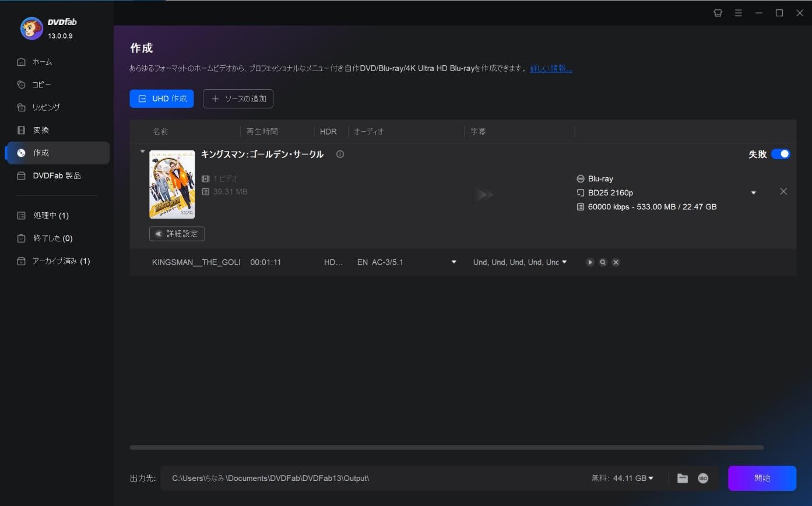Show info icon next to movie title
The image size is (812, 506).
(x=340, y=154)
